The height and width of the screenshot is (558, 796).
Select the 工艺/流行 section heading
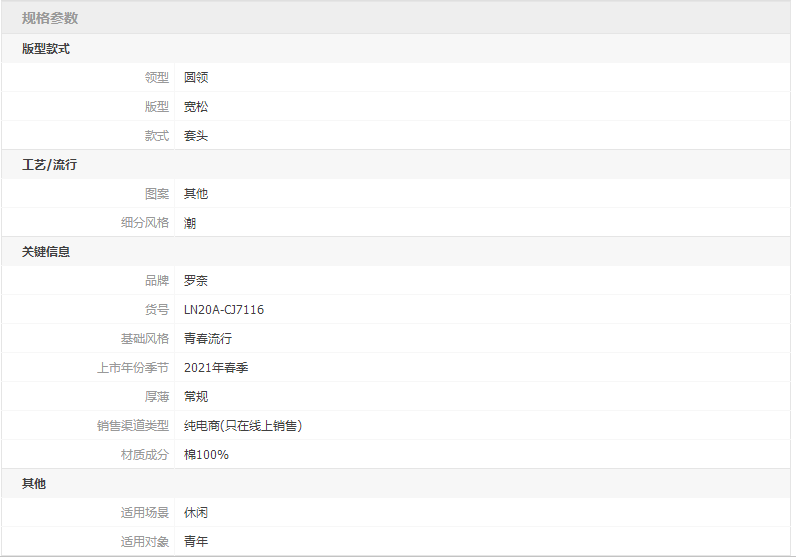click(50, 165)
